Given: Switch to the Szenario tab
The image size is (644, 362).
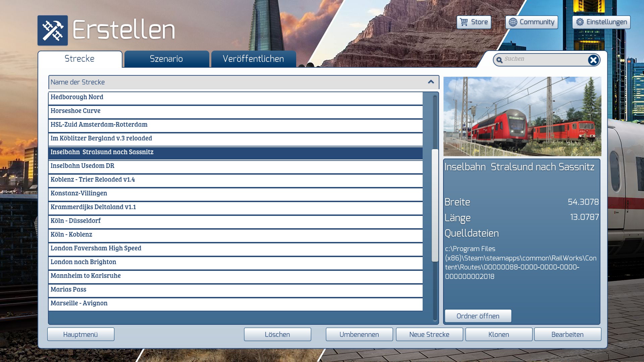Looking at the screenshot, I should point(166,59).
